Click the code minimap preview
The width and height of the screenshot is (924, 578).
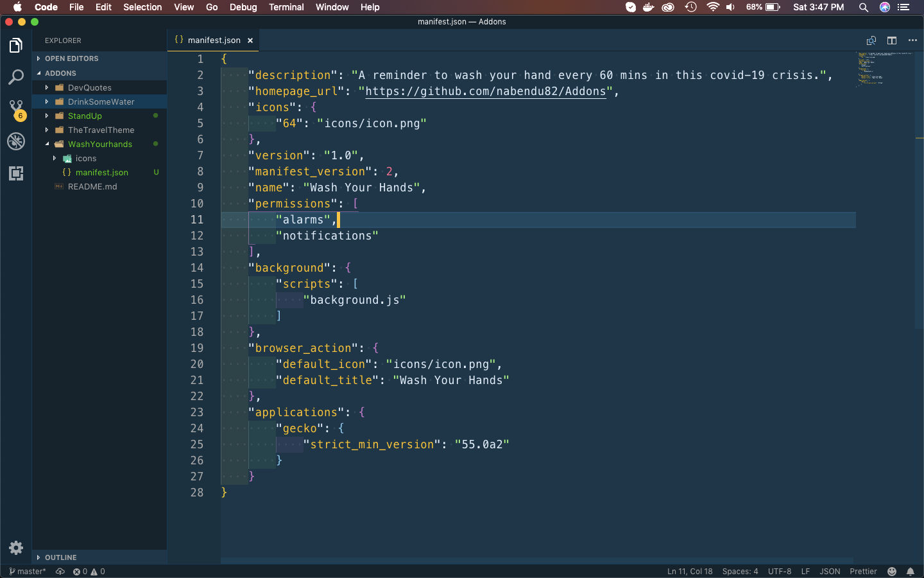click(x=886, y=68)
